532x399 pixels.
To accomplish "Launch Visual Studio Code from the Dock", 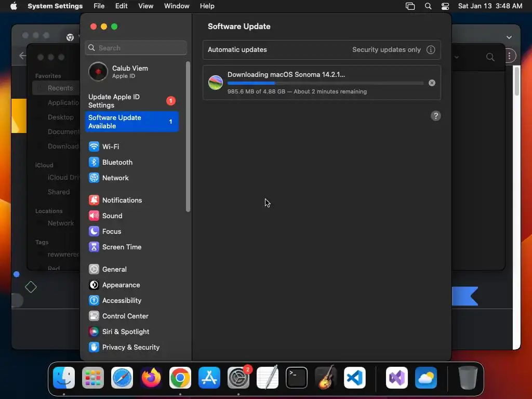I will (x=355, y=378).
